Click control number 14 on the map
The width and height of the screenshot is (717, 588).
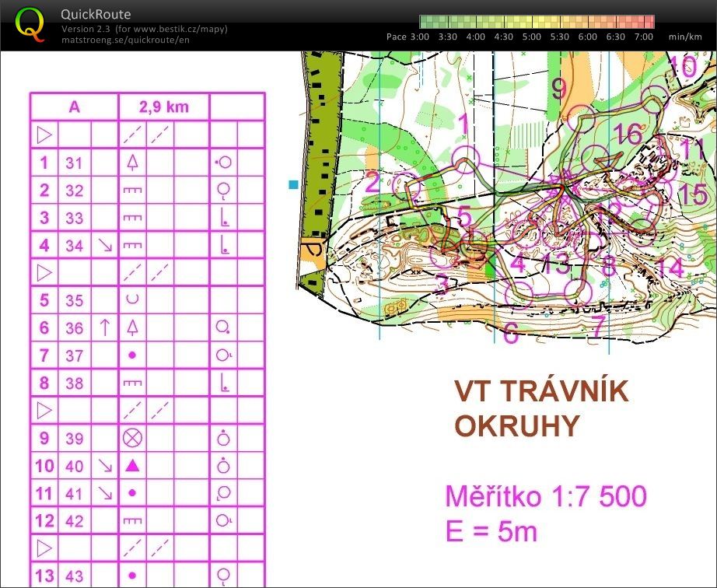(x=670, y=267)
